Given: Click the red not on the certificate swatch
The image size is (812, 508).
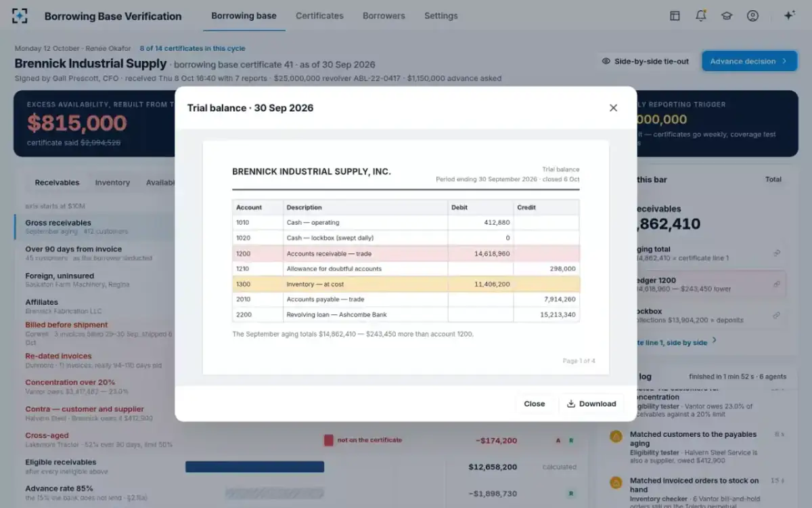Looking at the screenshot, I should click(x=328, y=440).
